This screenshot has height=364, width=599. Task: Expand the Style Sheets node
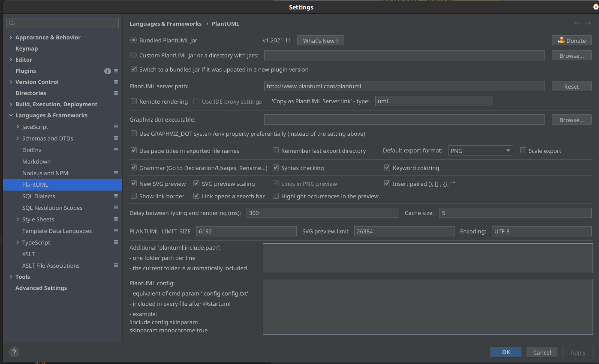point(18,219)
